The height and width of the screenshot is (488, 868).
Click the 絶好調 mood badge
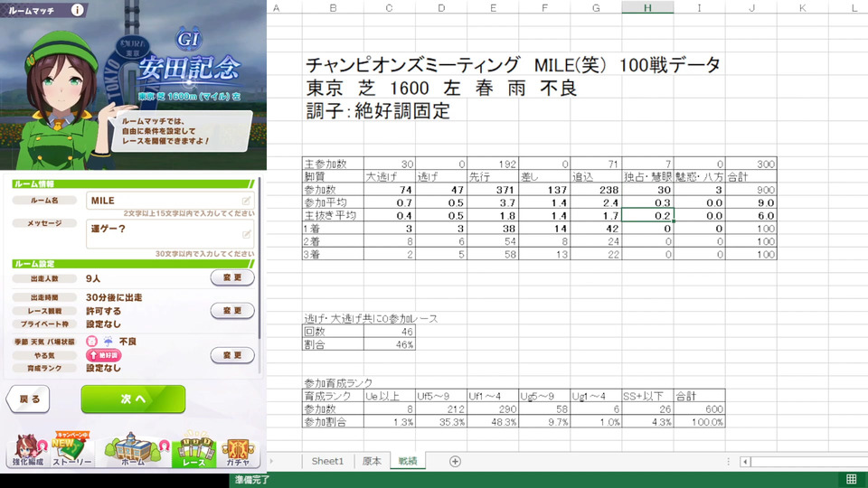[x=103, y=355]
